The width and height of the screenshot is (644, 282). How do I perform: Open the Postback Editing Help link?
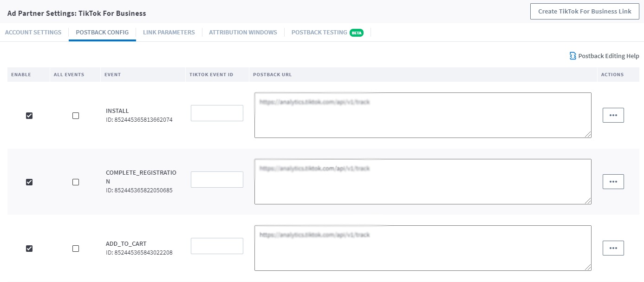(x=604, y=56)
